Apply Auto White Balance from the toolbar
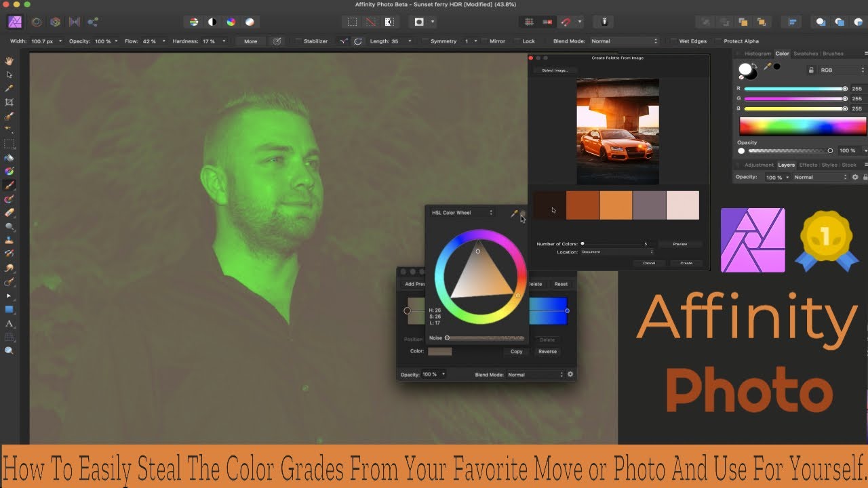The height and width of the screenshot is (488, 868). [250, 22]
